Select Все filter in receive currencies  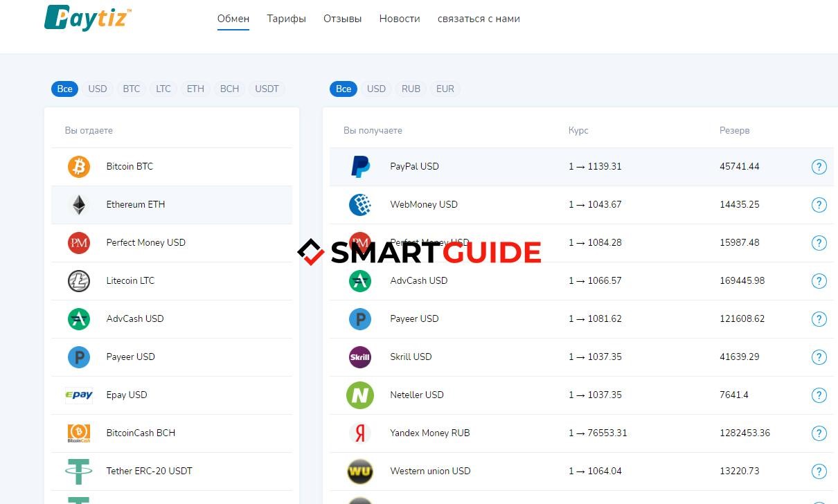[x=344, y=89]
